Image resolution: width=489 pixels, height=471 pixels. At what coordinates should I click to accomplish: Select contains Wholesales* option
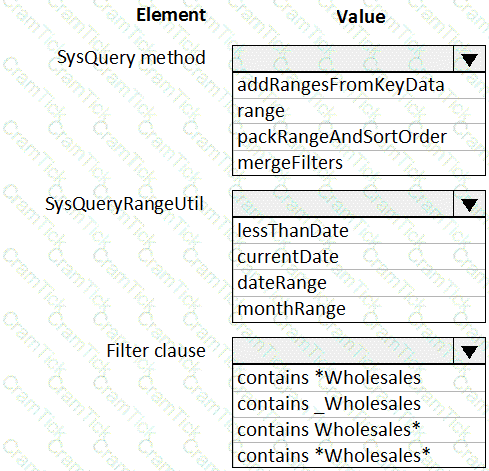pyautogui.click(x=359, y=430)
